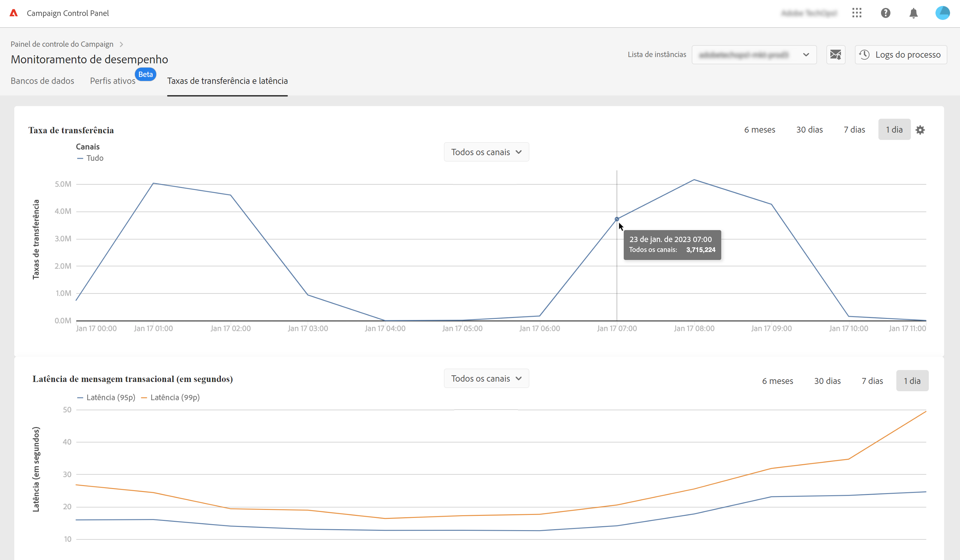Open the notifications bell

point(913,13)
